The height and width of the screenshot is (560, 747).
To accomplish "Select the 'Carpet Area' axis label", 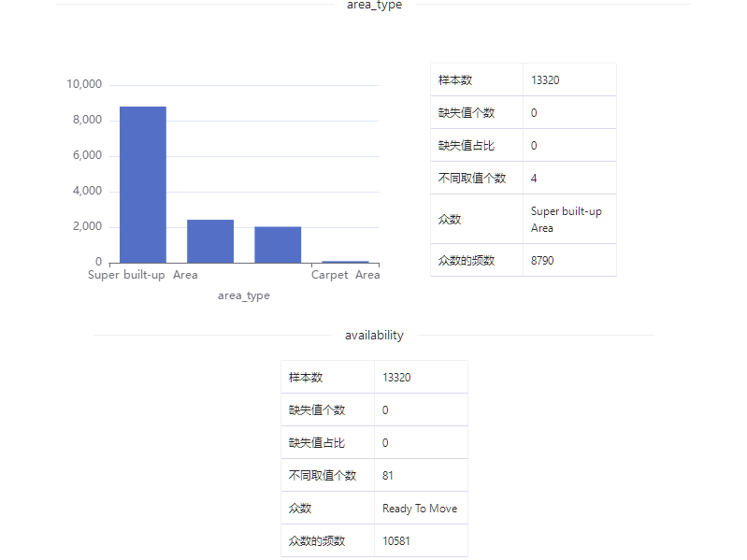I will pos(345,275).
